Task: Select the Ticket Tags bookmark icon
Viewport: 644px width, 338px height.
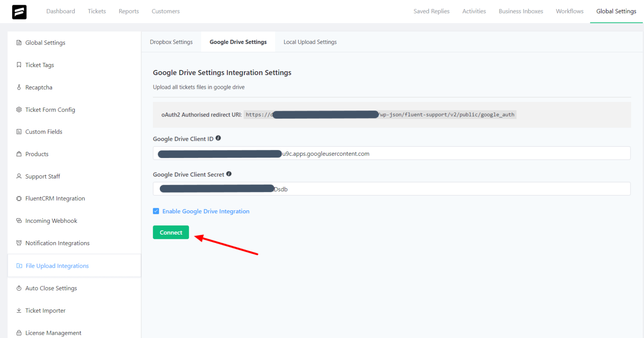Action: coord(18,65)
